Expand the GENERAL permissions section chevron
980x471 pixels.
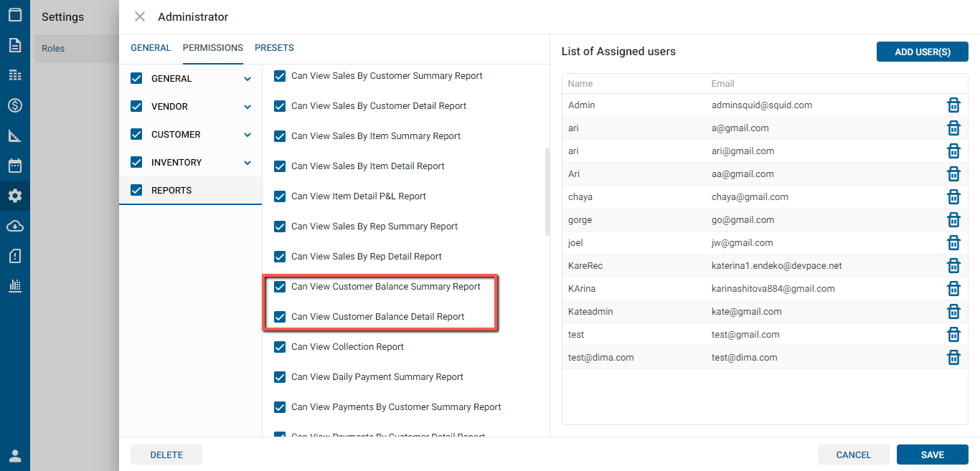(248, 79)
